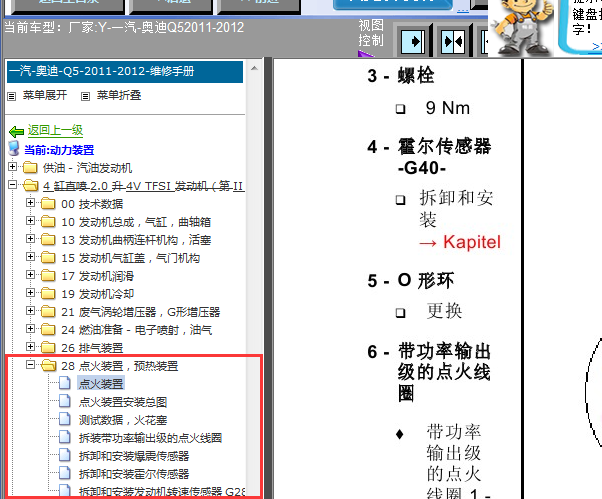Click document icon beside 拆装带功率输出级的点火线圈
Screen dimensions: 602x499
(64, 437)
